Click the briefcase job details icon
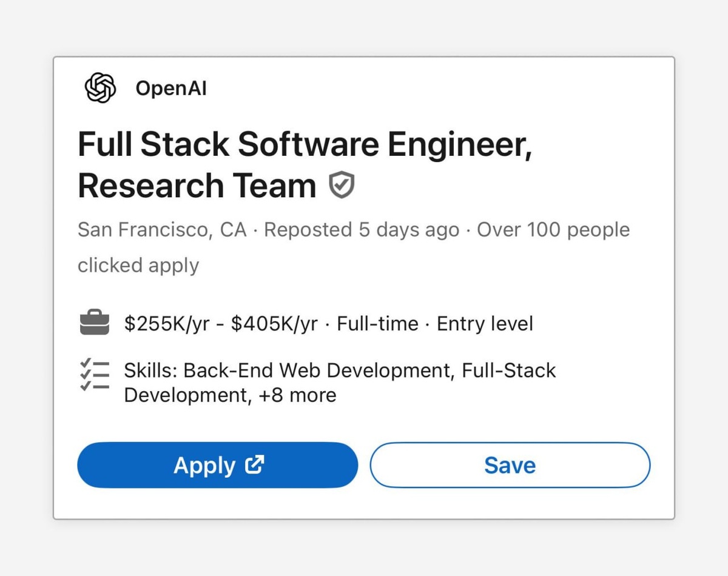The width and height of the screenshot is (728, 576). click(x=95, y=323)
